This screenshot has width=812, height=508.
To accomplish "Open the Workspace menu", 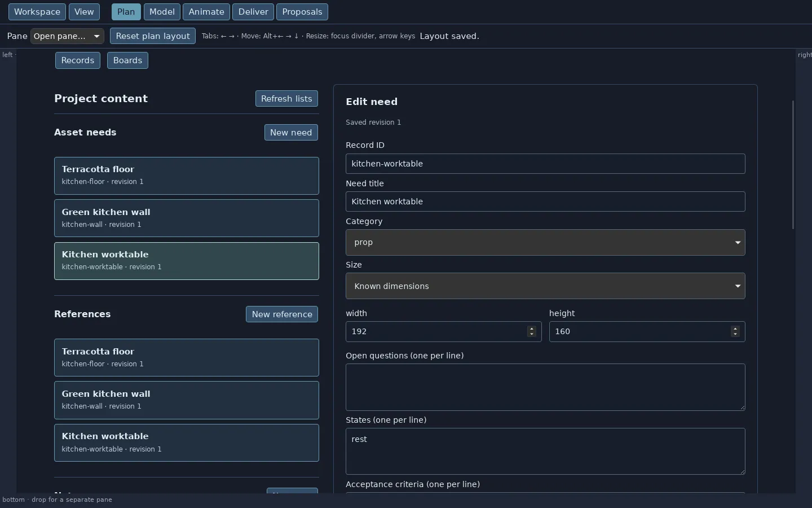I will click(x=37, y=12).
